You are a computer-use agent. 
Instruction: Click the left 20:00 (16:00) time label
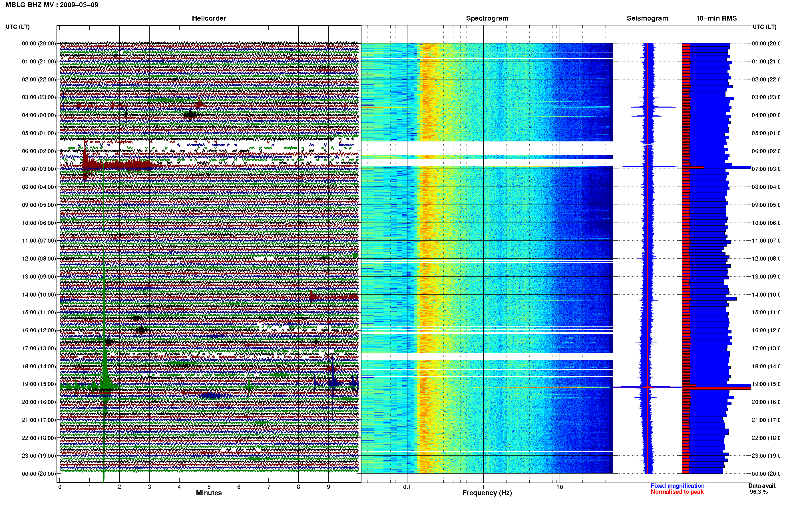coord(39,402)
